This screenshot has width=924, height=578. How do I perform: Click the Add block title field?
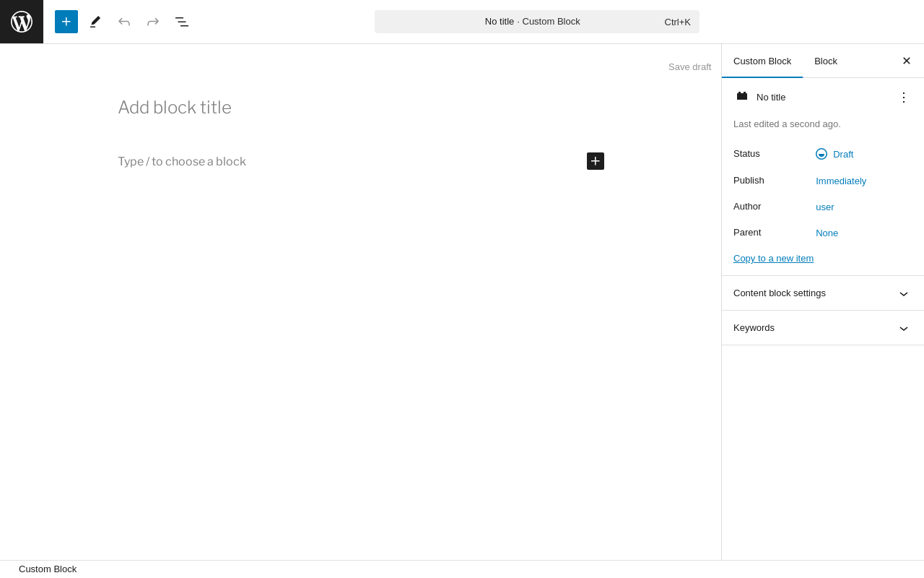pos(361,108)
